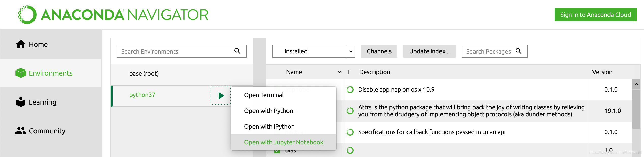Click the package list scrollbar thumb
644x157 pixels.
[636, 109]
